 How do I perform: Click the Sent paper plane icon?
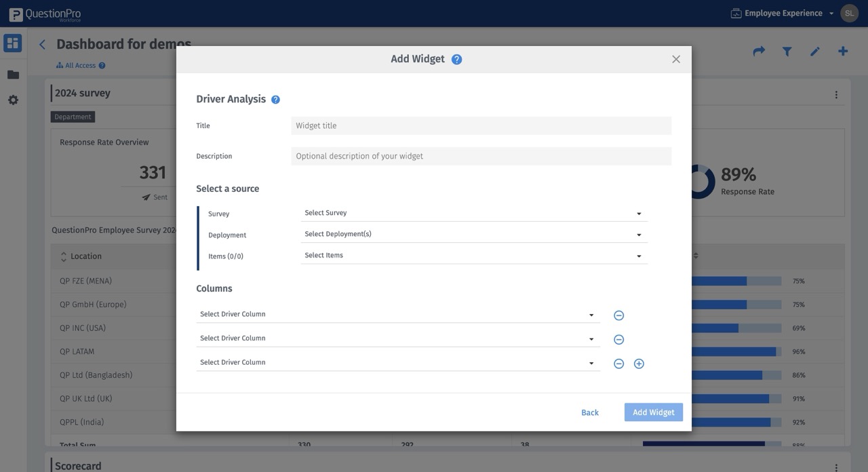[x=146, y=197]
